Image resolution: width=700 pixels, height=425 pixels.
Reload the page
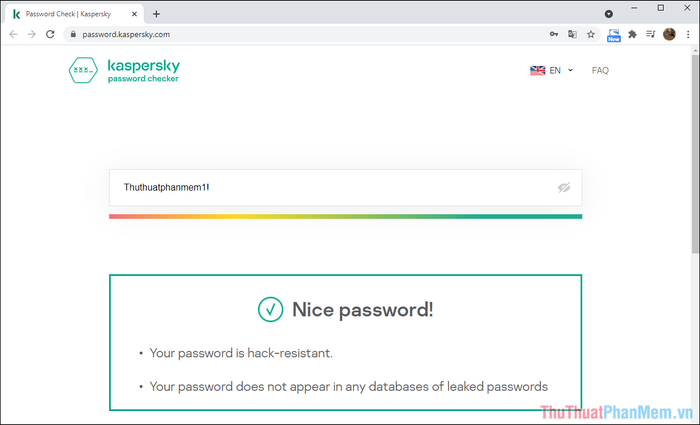pos(51,33)
